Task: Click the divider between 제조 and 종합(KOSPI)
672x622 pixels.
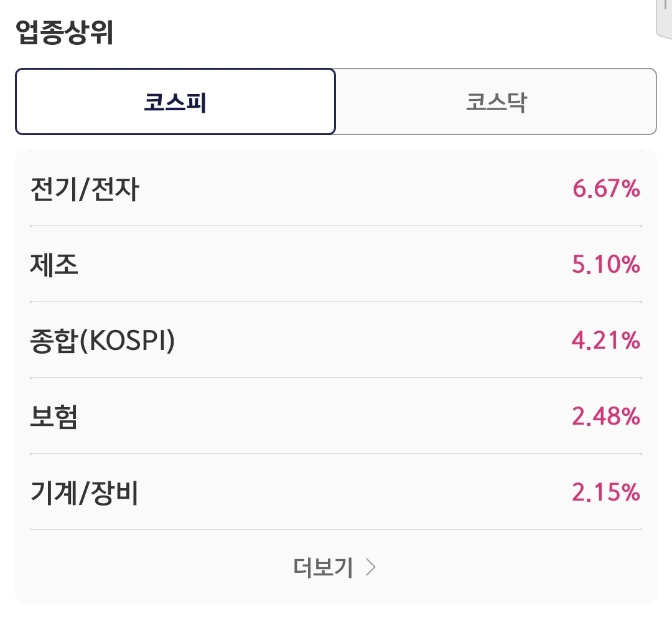Action: click(336, 302)
